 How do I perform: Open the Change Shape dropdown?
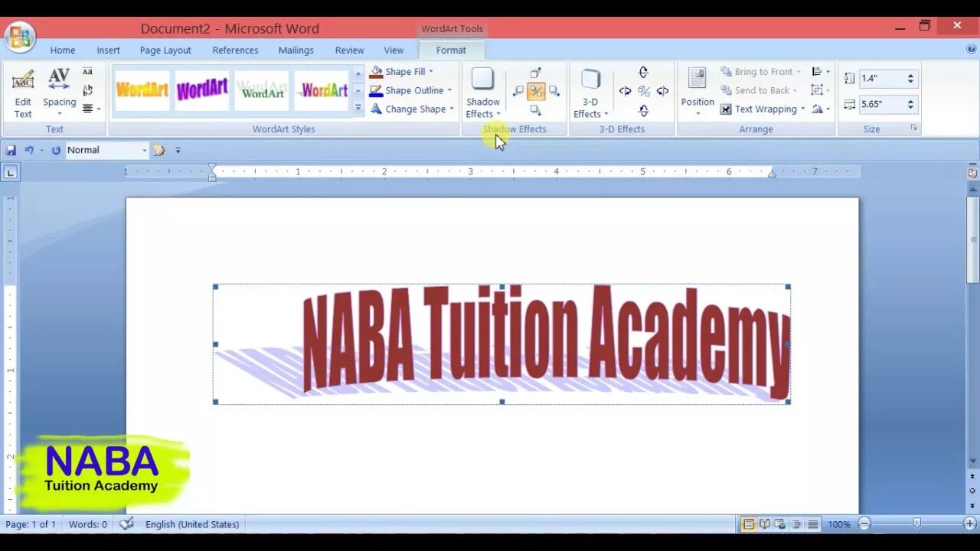412,109
